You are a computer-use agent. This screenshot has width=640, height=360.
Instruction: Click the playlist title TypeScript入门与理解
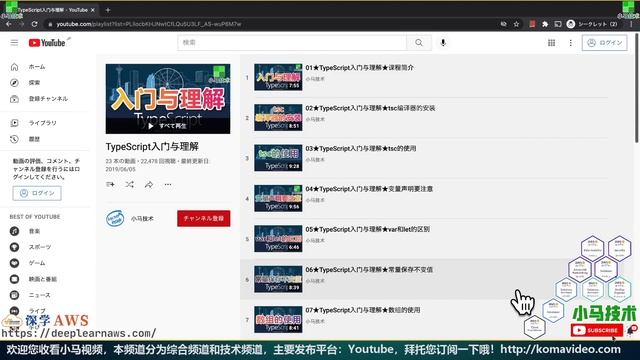pos(152,147)
